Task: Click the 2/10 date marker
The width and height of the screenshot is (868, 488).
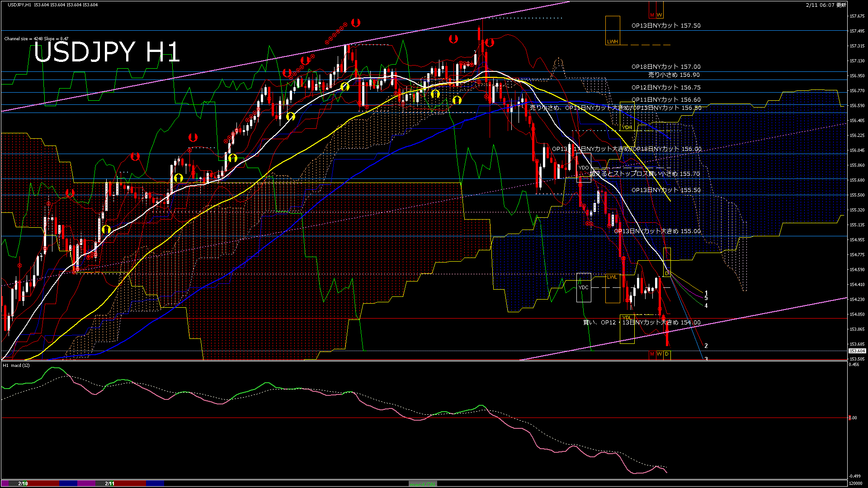Action: point(23,483)
